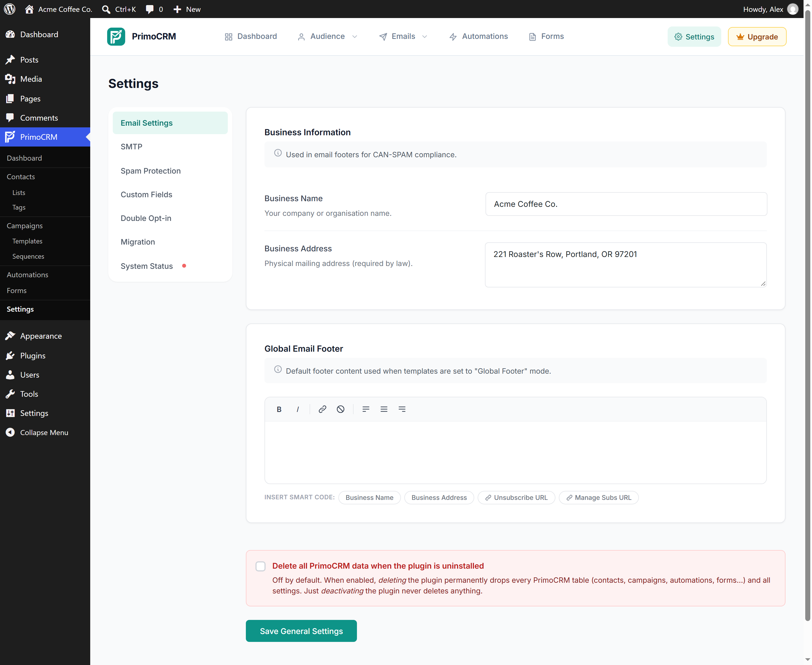Insert Business Name smart code

(369, 498)
